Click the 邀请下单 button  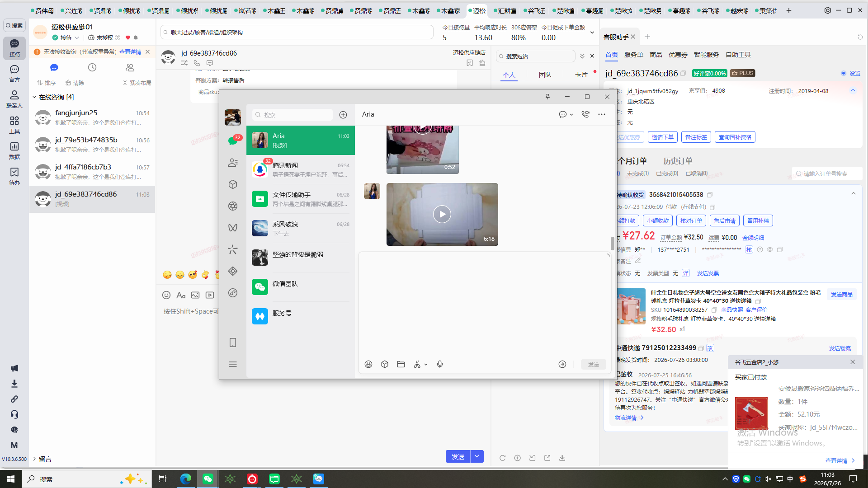point(662,137)
